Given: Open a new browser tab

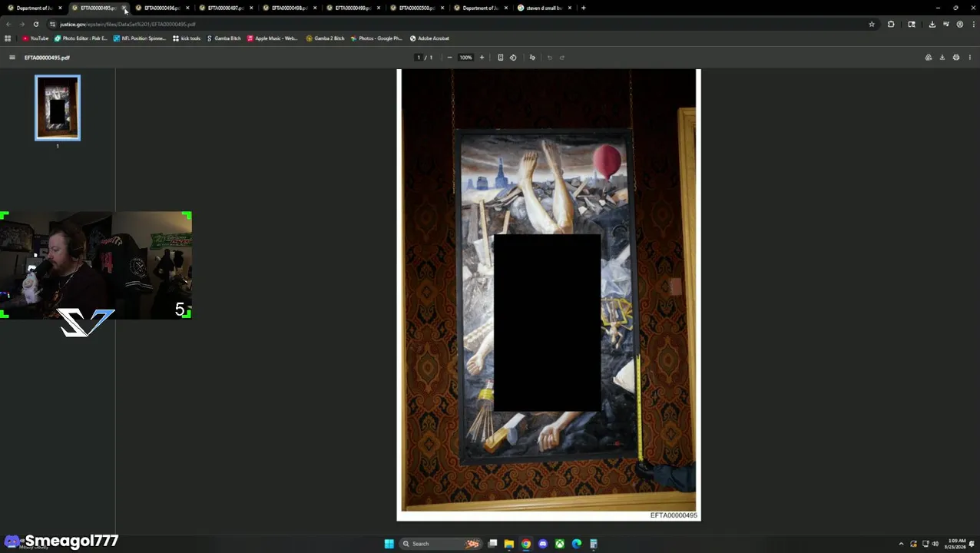Looking at the screenshot, I should pos(583,8).
